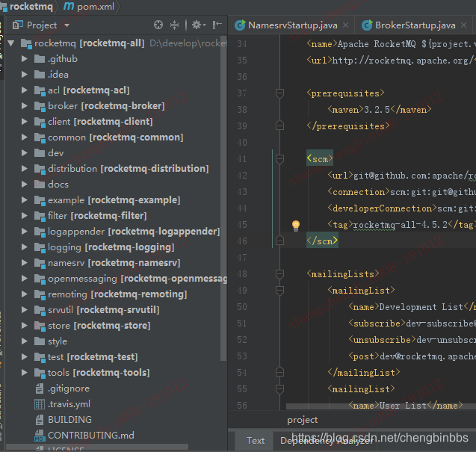Fold the scm block at line 41
The width and height of the screenshot is (476, 452).
pos(279,159)
